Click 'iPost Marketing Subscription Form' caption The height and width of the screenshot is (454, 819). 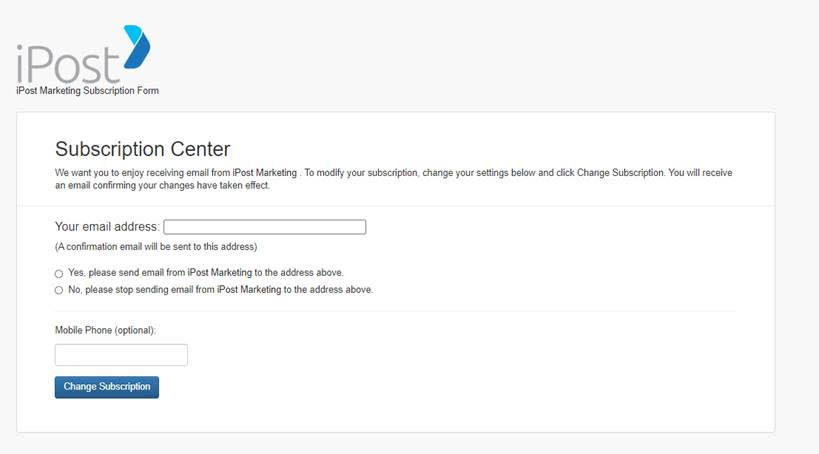[x=87, y=90]
